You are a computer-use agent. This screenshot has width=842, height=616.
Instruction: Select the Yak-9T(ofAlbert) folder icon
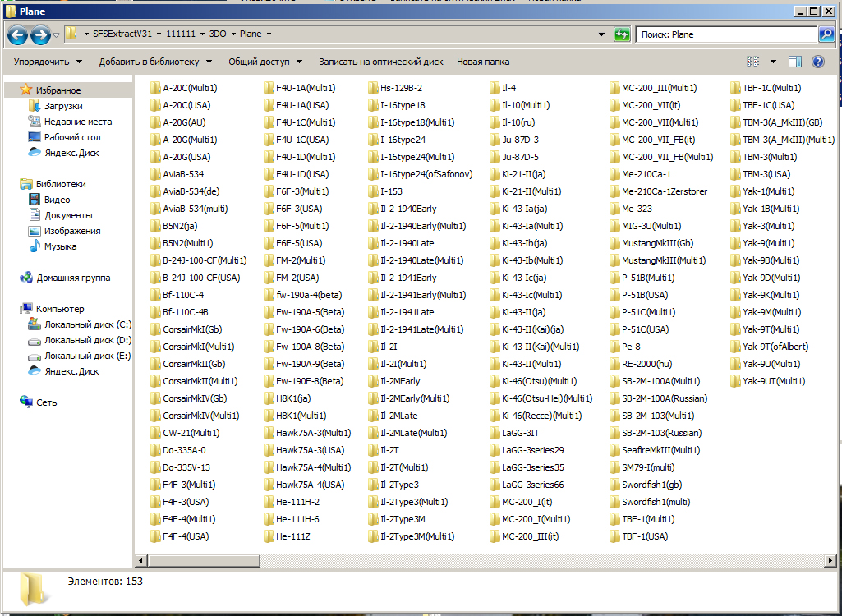pyautogui.click(x=735, y=347)
